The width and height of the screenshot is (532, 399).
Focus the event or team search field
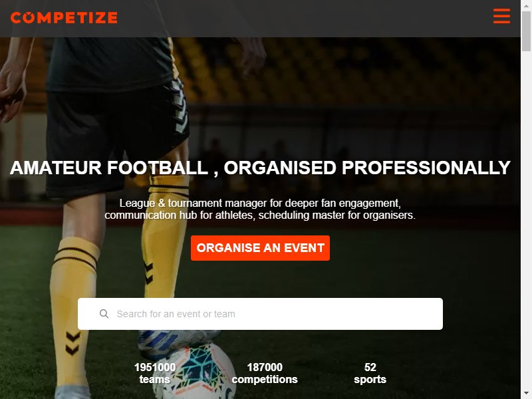click(260, 314)
